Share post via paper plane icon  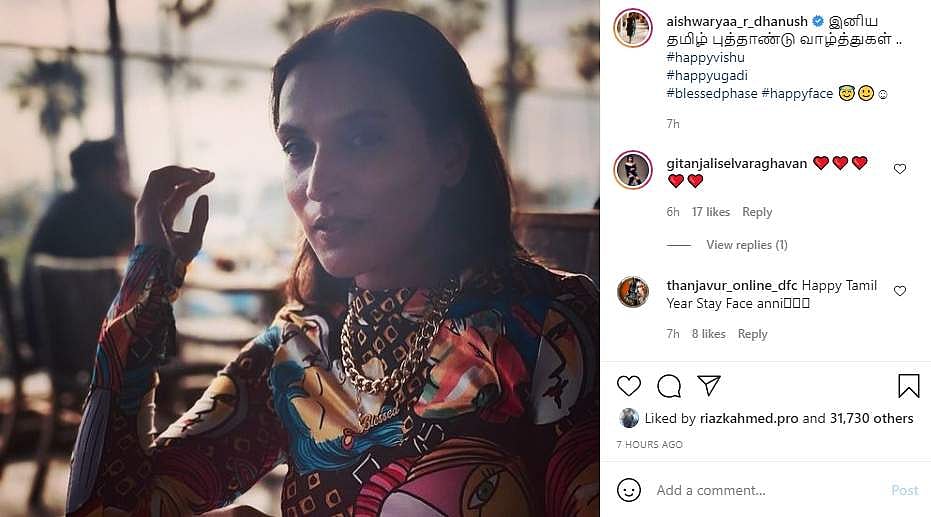point(709,386)
